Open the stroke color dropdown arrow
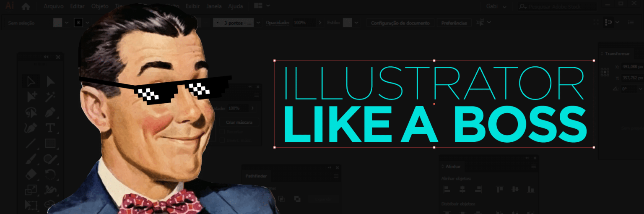This screenshot has height=214, width=644. point(88,23)
